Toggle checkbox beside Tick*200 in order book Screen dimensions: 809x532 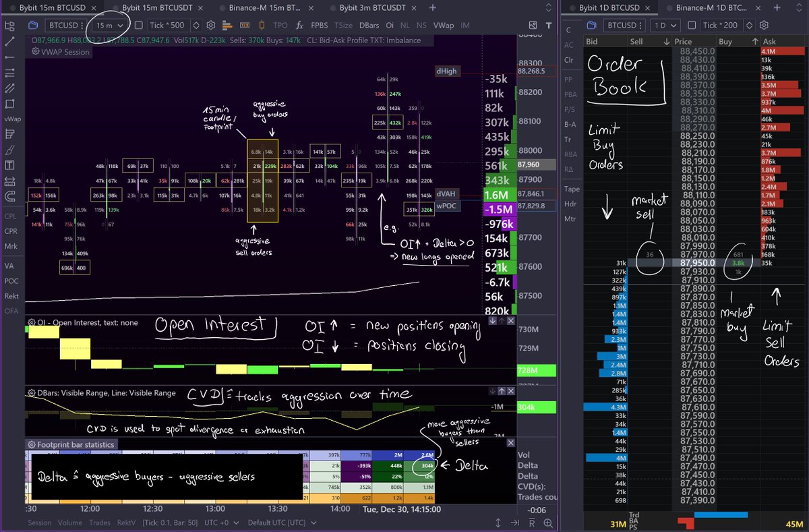[x=692, y=25]
